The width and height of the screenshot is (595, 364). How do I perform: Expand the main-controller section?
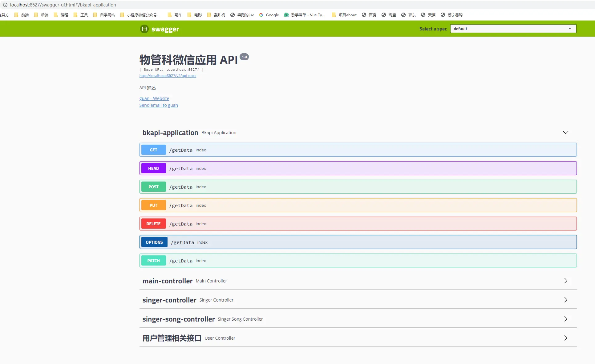pos(565,281)
